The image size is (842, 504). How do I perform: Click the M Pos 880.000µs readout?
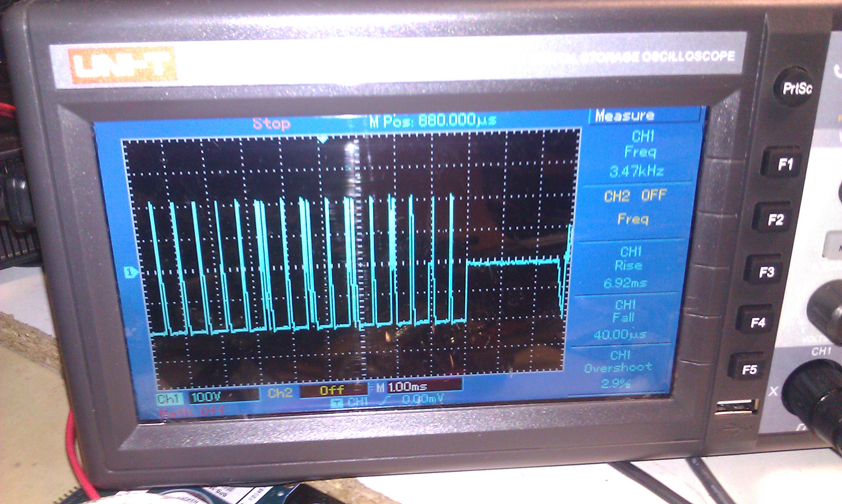click(433, 120)
